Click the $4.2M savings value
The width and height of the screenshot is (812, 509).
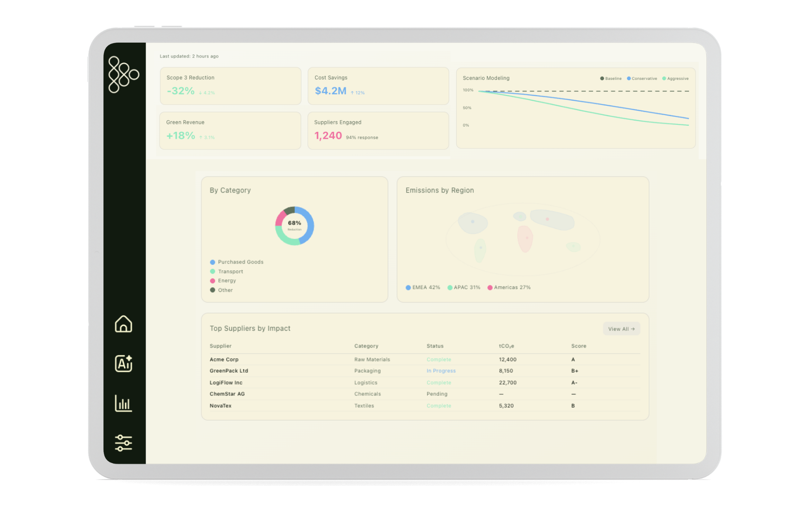tap(331, 91)
